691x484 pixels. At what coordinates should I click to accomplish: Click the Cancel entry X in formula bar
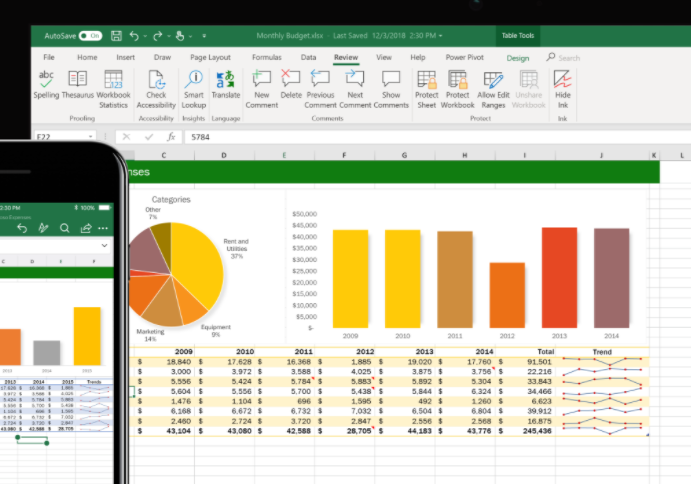coord(126,137)
